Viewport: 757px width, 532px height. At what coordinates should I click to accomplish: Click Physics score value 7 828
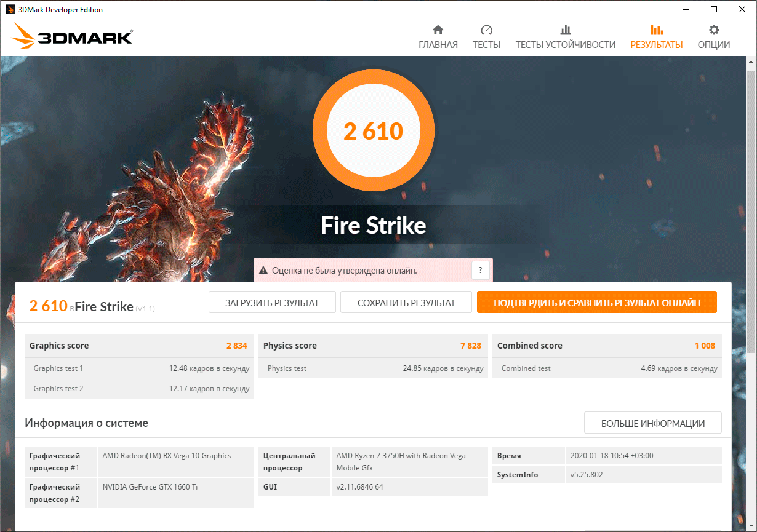(x=471, y=346)
